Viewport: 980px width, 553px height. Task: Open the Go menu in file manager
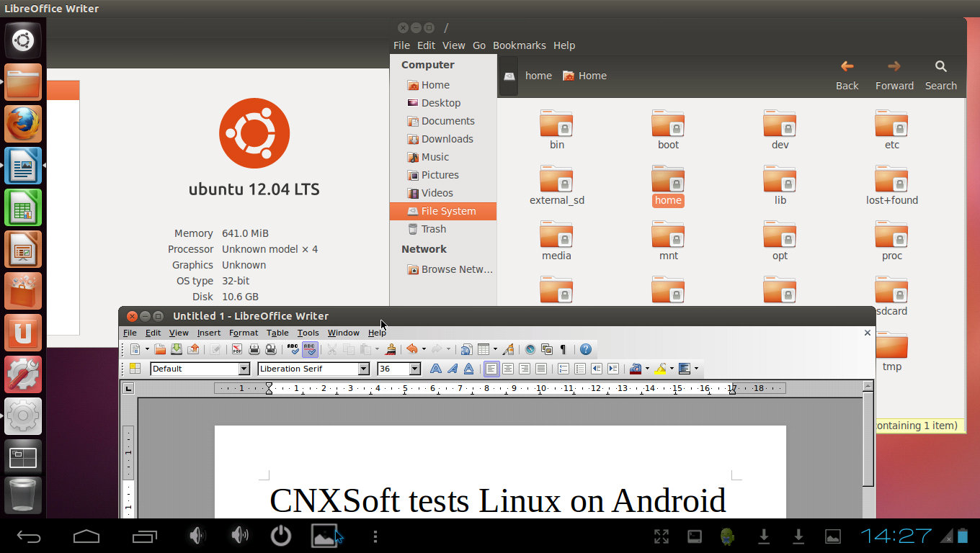point(479,45)
